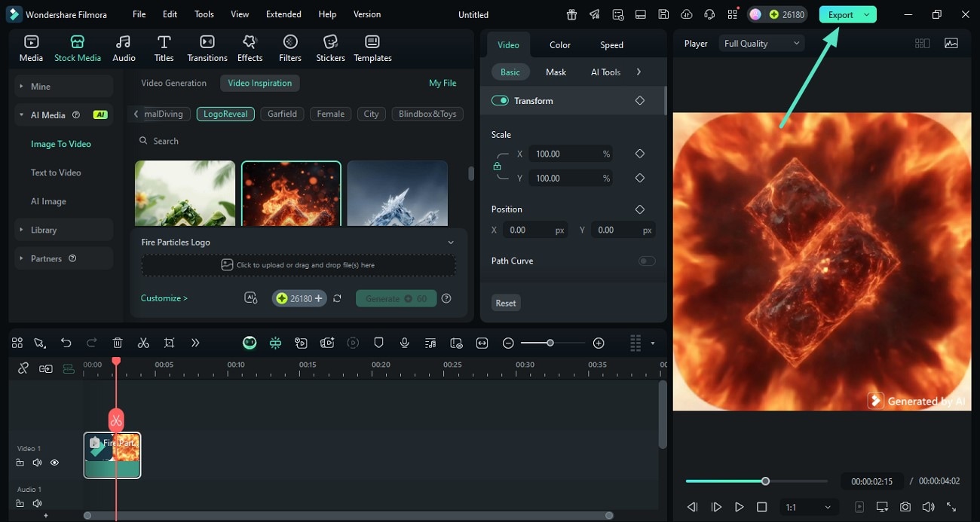Take a snapshot with camera icon
The height and width of the screenshot is (522, 980).
click(905, 507)
